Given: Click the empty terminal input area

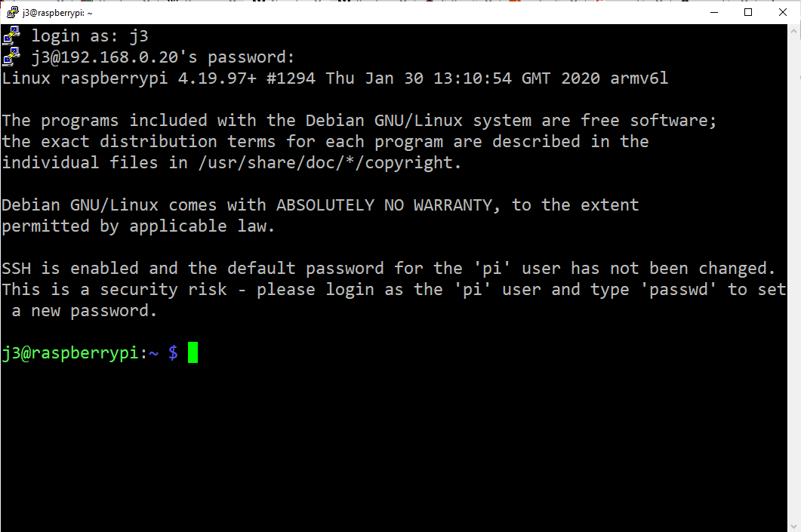Looking at the screenshot, I should click(377, 438).
